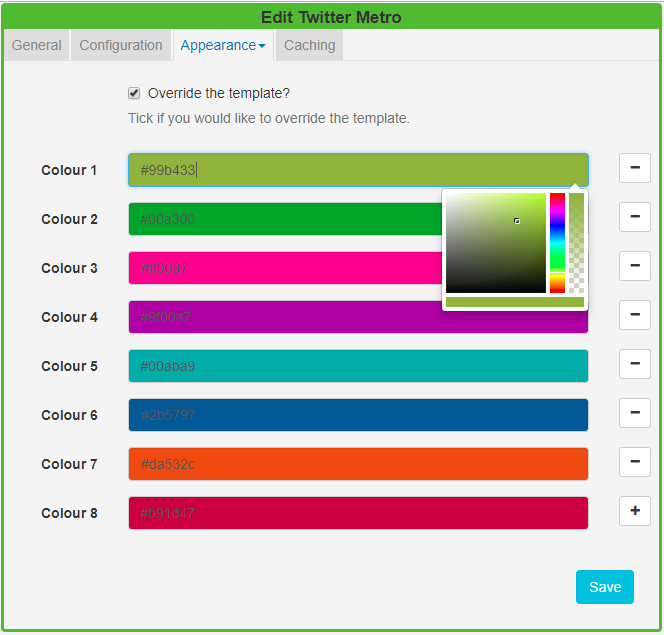Remove Colour 1 with its minus button
Viewport: 664px width, 635px height.
634,168
